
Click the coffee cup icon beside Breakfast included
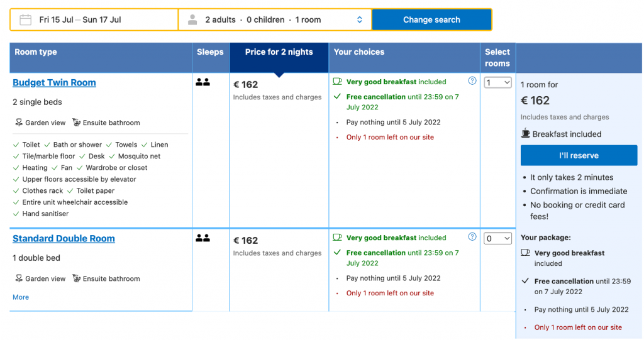click(x=526, y=133)
